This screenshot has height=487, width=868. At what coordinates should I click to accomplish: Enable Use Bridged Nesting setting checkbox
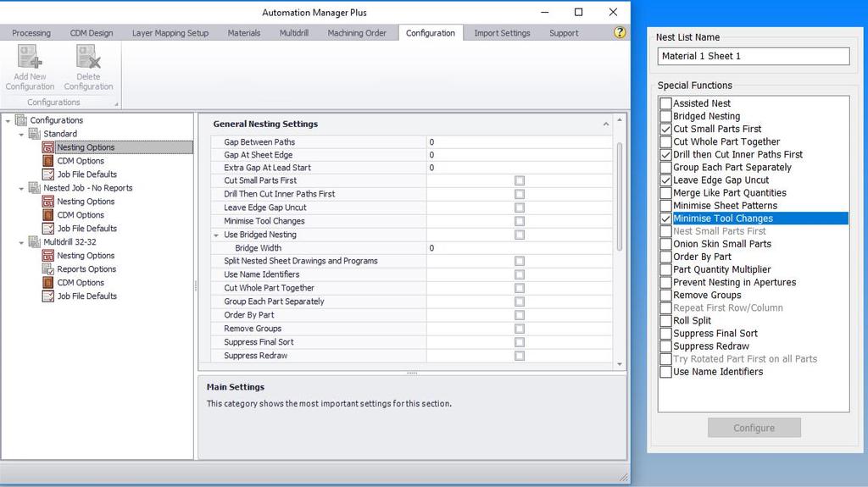(x=520, y=235)
